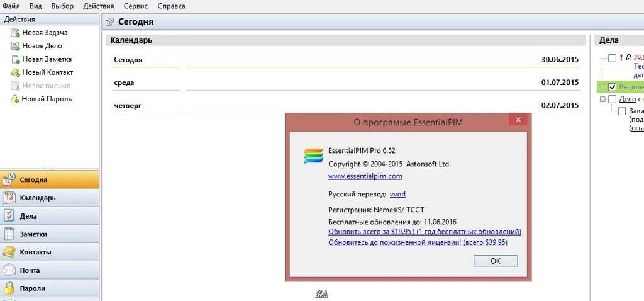Click the Календарь icon in navigation pane
644x301 pixels.
point(9,198)
